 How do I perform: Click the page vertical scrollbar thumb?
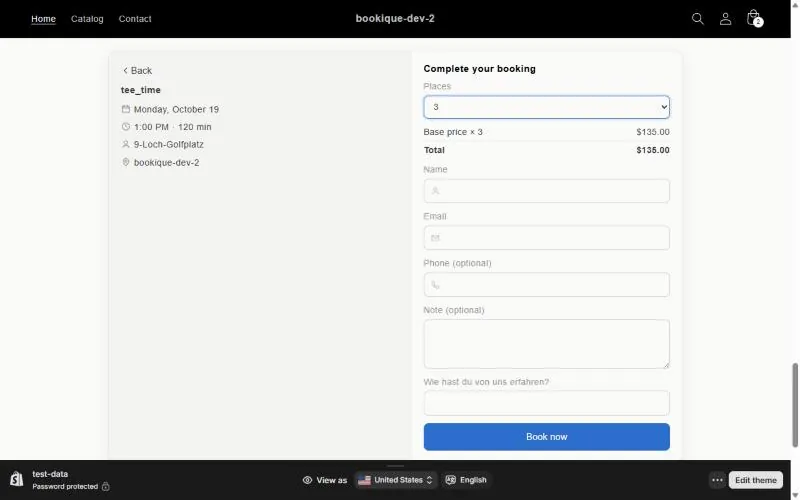(795, 406)
